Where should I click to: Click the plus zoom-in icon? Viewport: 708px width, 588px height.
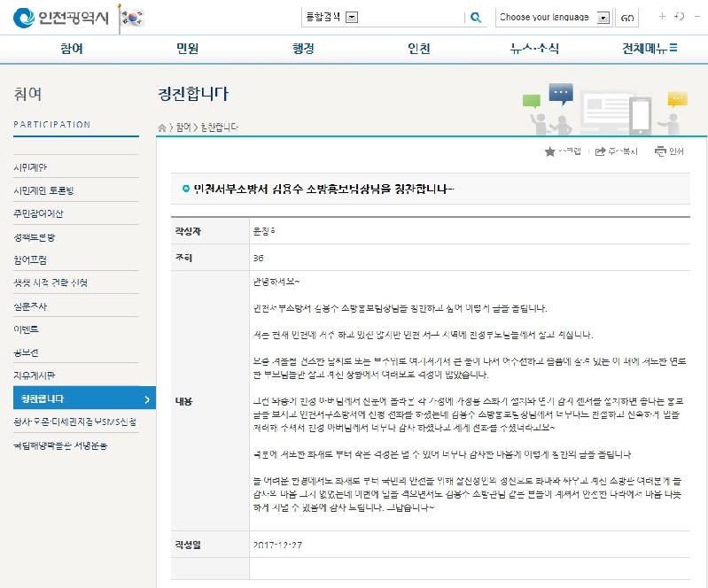pyautogui.click(x=662, y=17)
